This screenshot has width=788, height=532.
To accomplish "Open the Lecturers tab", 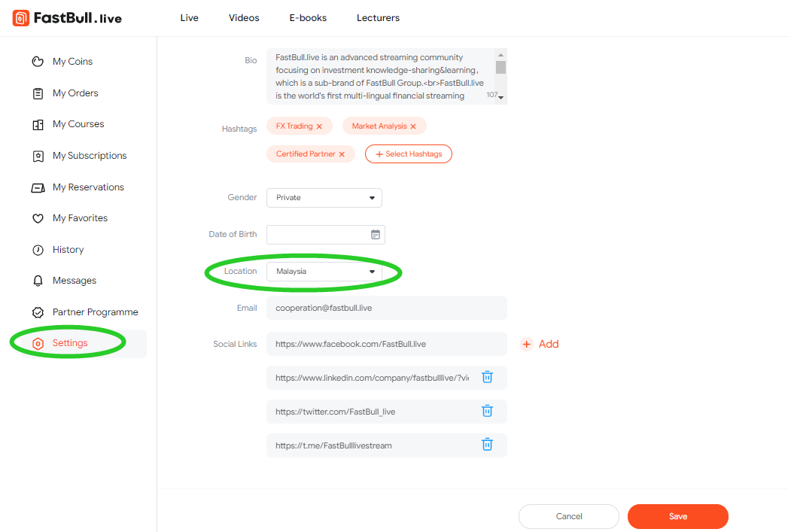I will click(379, 18).
